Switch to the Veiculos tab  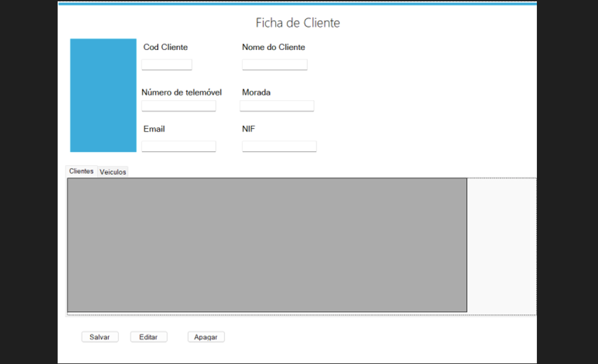pyautogui.click(x=113, y=172)
